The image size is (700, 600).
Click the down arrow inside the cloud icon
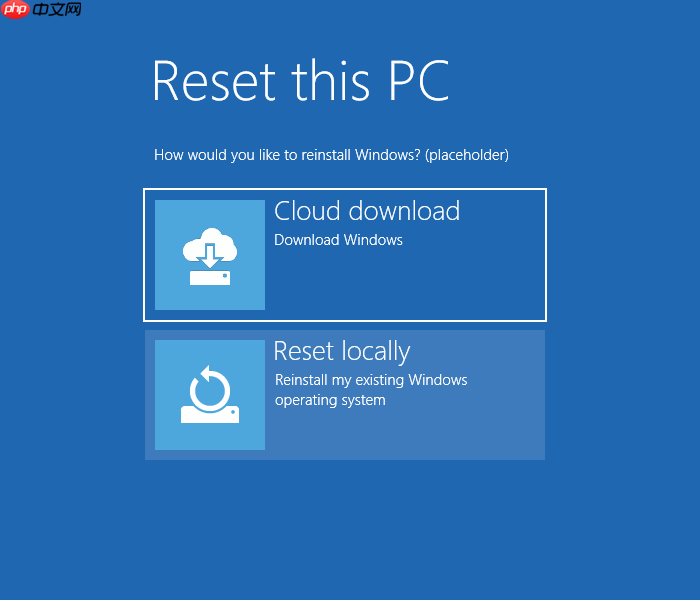click(210, 256)
